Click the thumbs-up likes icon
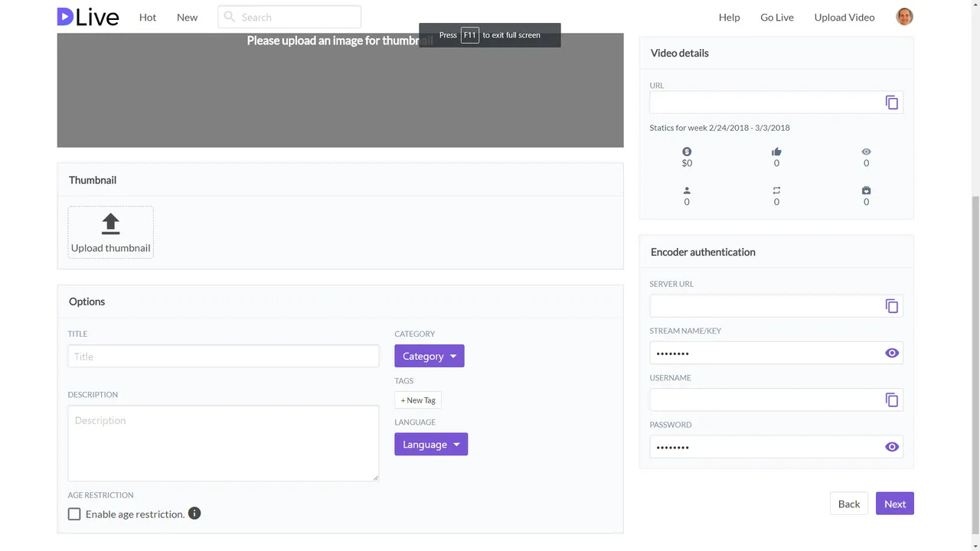 click(x=776, y=152)
